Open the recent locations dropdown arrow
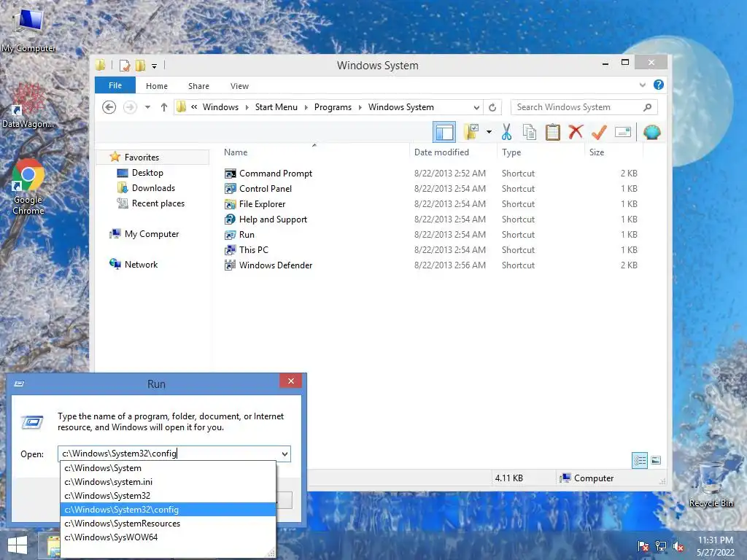 147,107
